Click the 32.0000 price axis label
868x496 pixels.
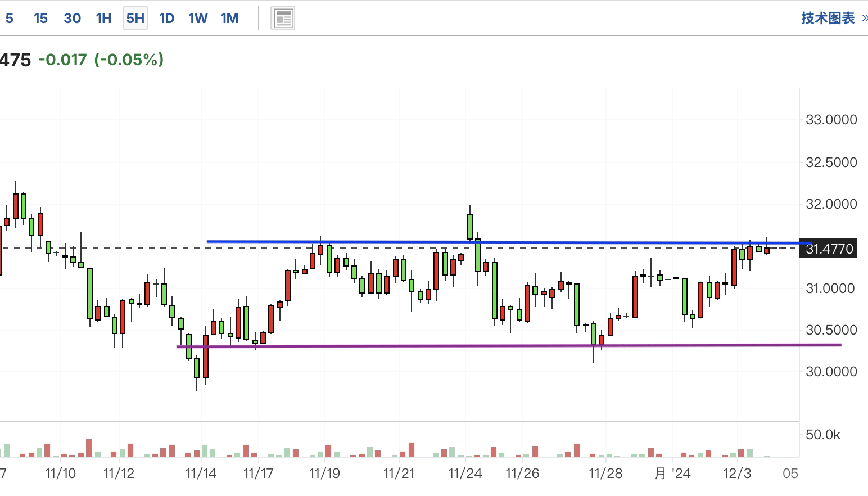point(831,204)
